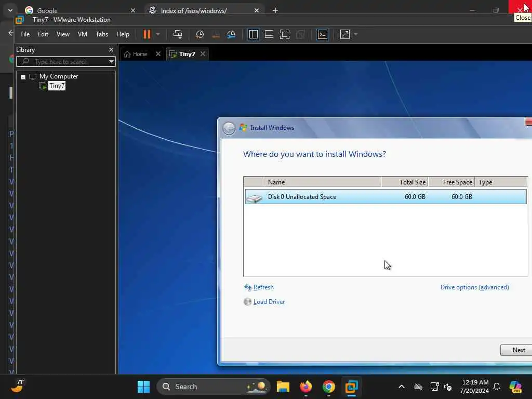Open the clock showing 12:19 AM
The image size is (532, 399).
pos(474,387)
